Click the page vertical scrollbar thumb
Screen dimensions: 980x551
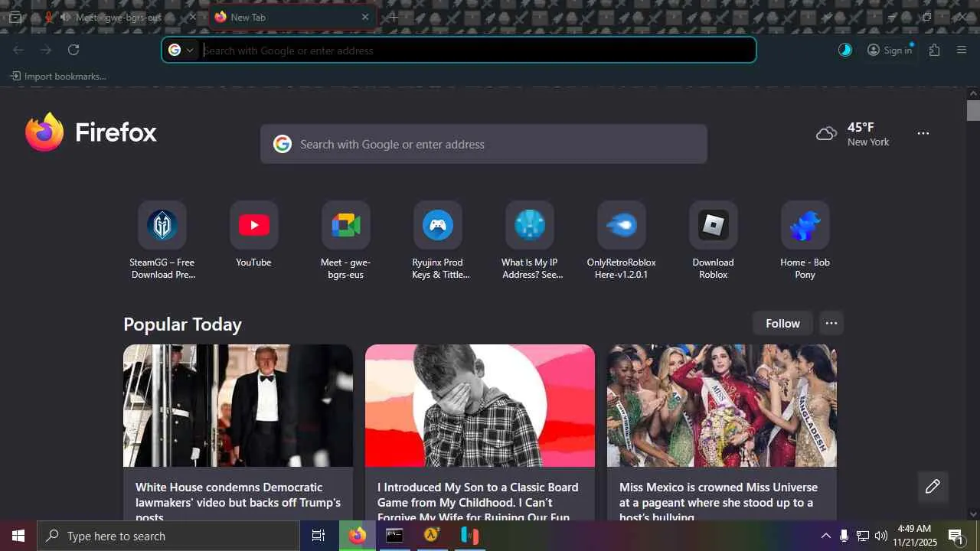pos(973,110)
